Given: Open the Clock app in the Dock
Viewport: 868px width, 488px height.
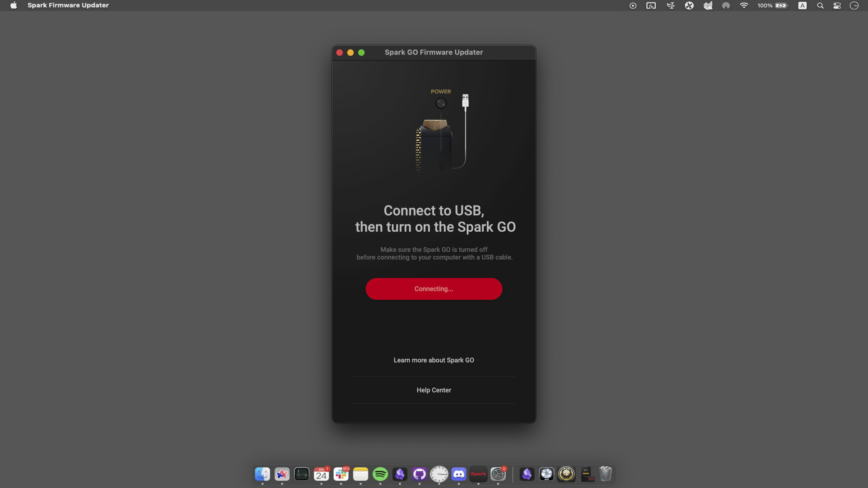Looking at the screenshot, I should pos(439,474).
